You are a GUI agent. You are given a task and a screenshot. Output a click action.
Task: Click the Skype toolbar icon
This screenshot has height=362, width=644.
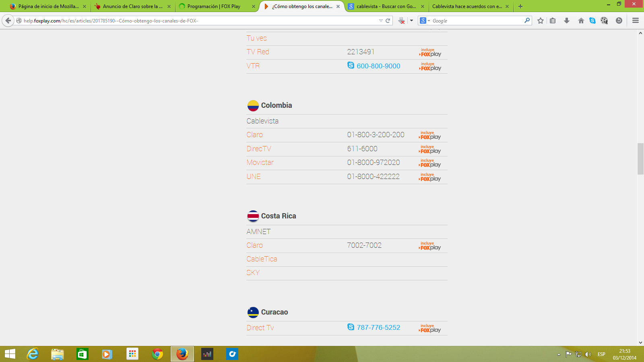click(x=592, y=21)
